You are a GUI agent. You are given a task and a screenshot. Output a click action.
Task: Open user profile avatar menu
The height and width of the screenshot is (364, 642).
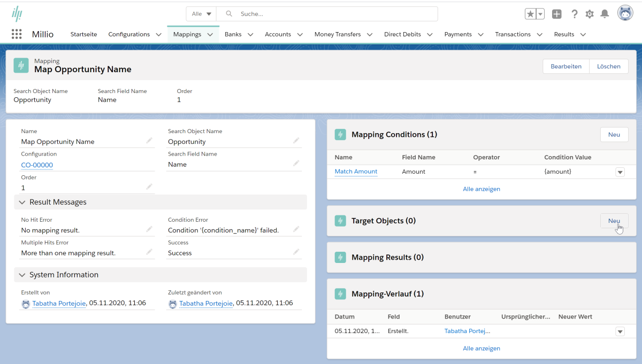(x=625, y=13)
